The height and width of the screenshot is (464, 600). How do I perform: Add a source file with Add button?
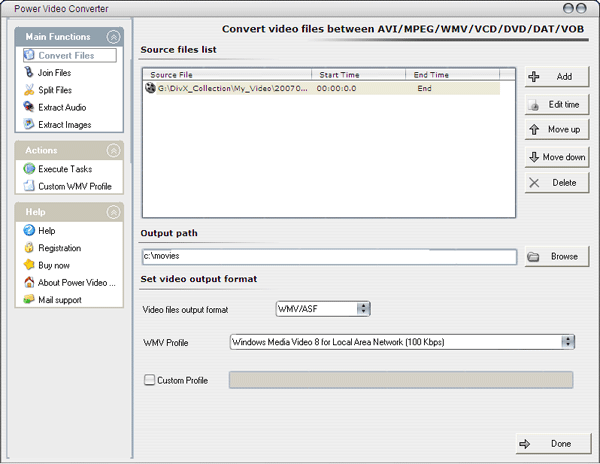557,77
